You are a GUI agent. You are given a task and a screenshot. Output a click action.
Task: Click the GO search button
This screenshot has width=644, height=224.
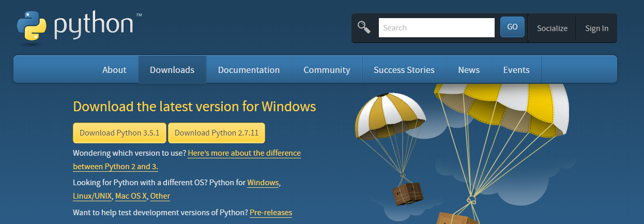pos(512,27)
